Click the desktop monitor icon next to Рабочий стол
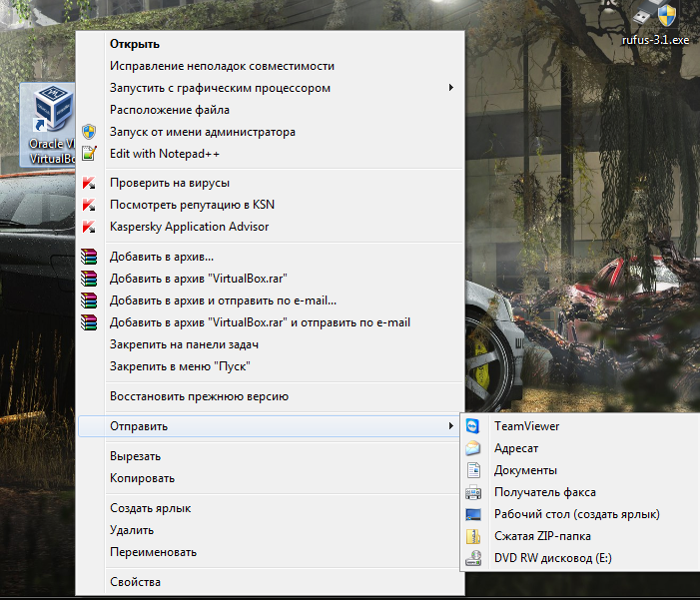This screenshot has width=700, height=600. point(473,514)
